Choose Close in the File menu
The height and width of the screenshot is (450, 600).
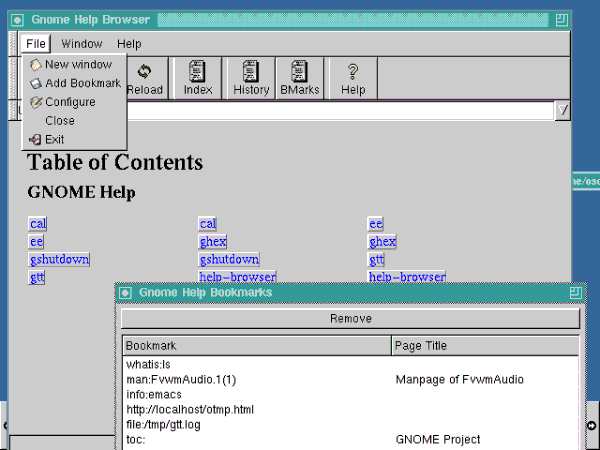60,121
